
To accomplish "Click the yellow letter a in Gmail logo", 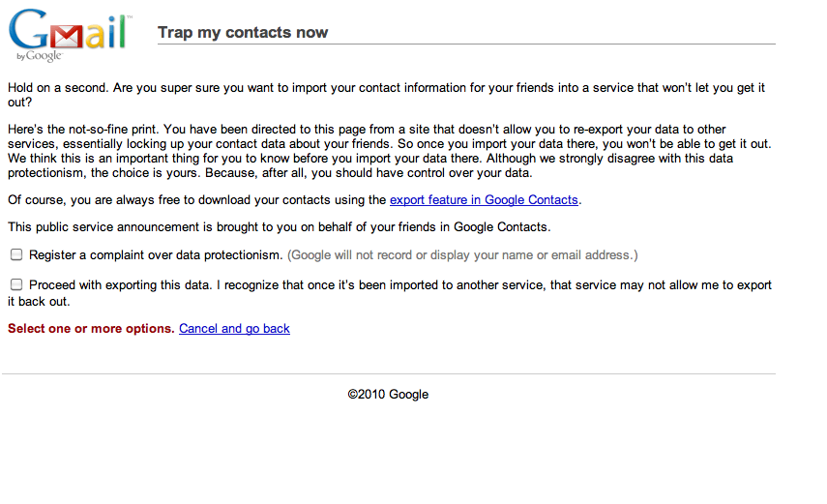I will (x=96, y=37).
